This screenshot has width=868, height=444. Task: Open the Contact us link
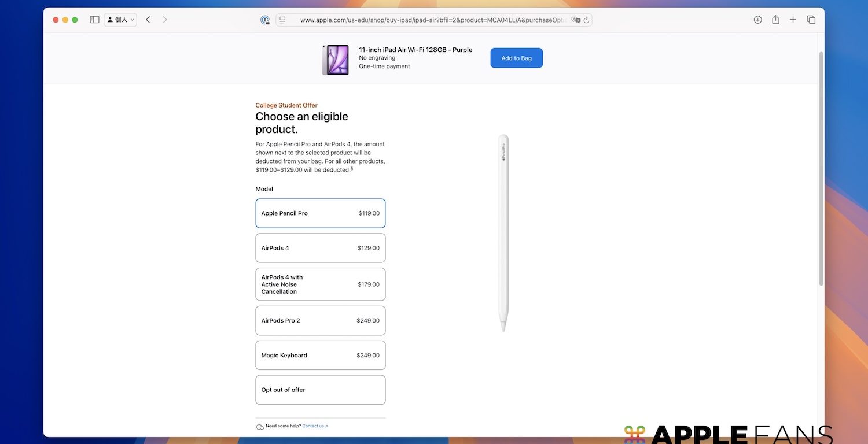point(314,426)
